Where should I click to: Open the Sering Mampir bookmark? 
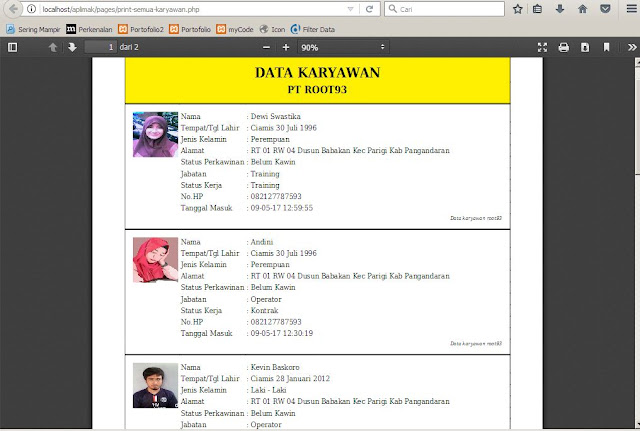click(33, 29)
